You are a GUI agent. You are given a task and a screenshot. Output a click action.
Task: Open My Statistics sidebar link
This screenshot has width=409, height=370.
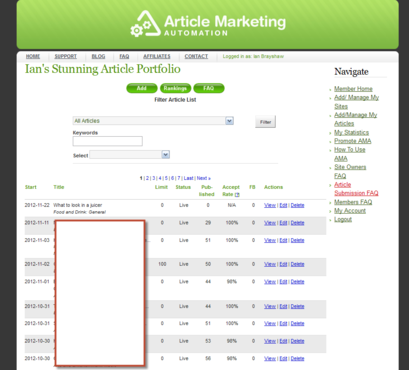click(x=351, y=132)
